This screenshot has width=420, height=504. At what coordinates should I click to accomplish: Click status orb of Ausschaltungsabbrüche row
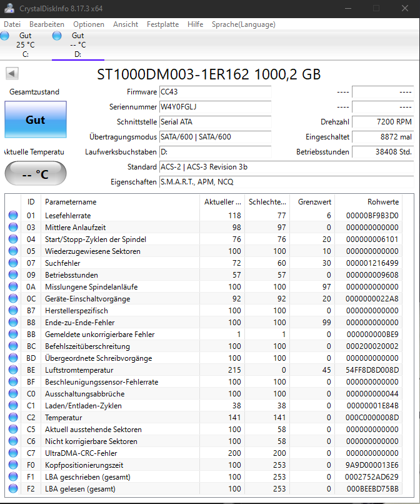click(13, 394)
